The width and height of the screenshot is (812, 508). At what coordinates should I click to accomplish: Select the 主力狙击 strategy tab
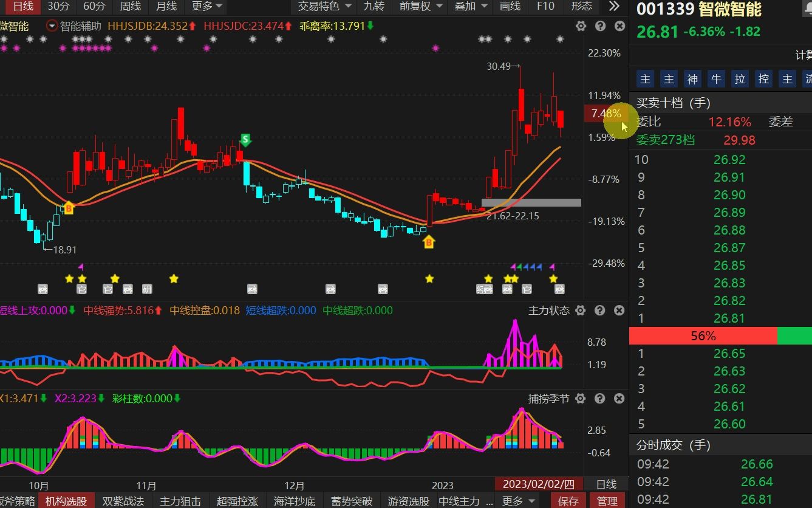[x=180, y=501]
